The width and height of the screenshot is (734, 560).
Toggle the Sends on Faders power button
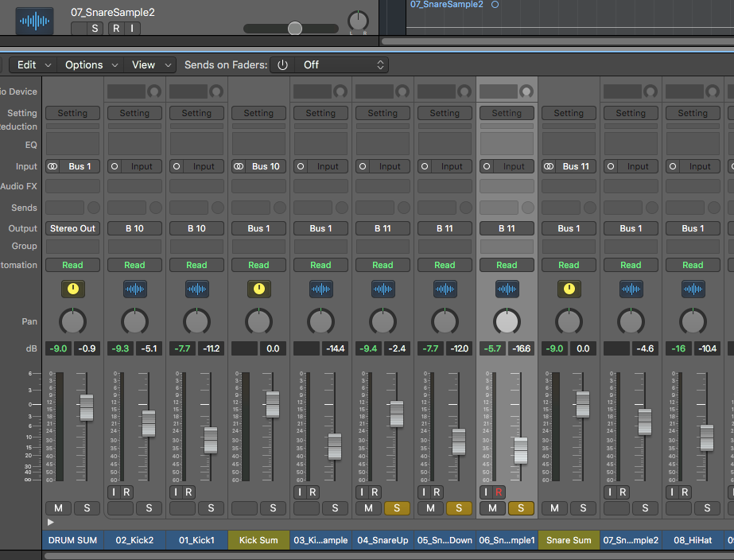coord(282,65)
